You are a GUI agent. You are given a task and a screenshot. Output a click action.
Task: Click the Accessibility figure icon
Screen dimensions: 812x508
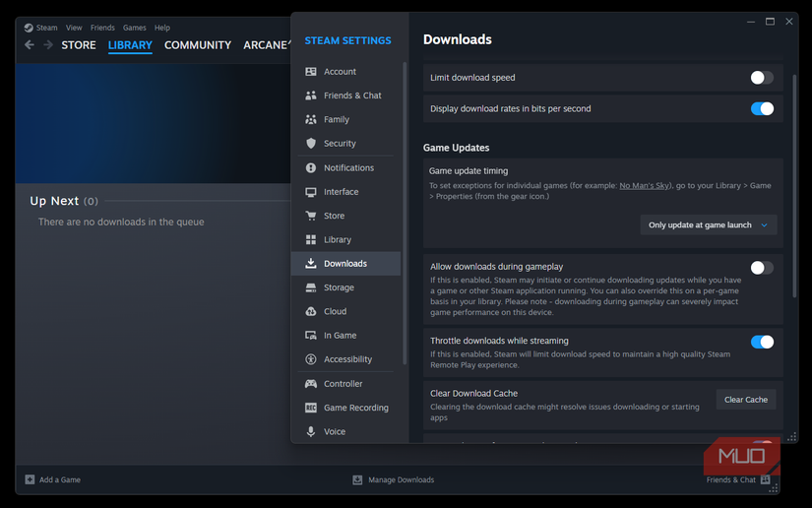[x=311, y=359]
